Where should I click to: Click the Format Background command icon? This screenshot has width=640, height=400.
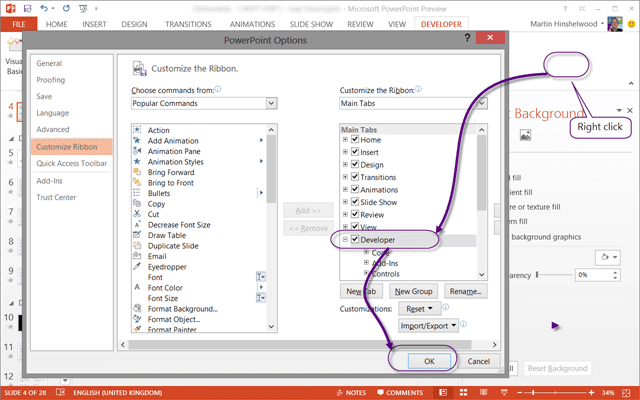coord(137,309)
